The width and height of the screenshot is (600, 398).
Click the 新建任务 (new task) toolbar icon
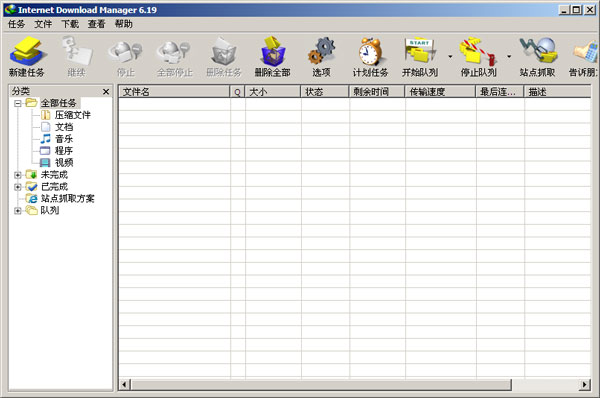coord(27,52)
